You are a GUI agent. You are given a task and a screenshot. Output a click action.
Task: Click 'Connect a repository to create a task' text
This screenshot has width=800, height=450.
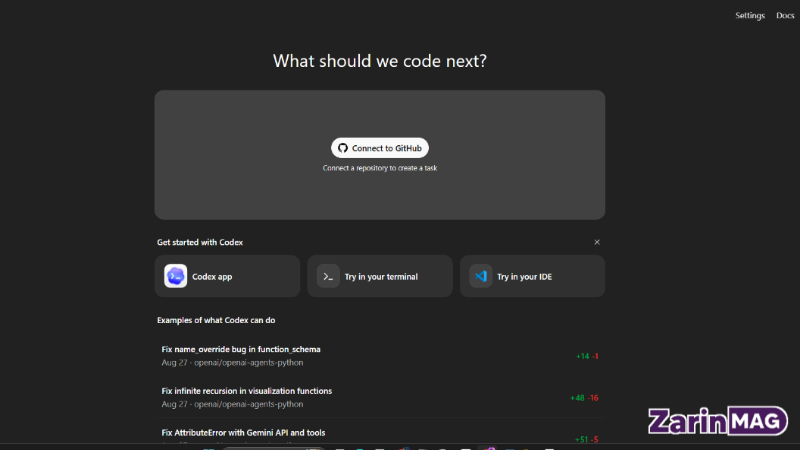tap(380, 168)
